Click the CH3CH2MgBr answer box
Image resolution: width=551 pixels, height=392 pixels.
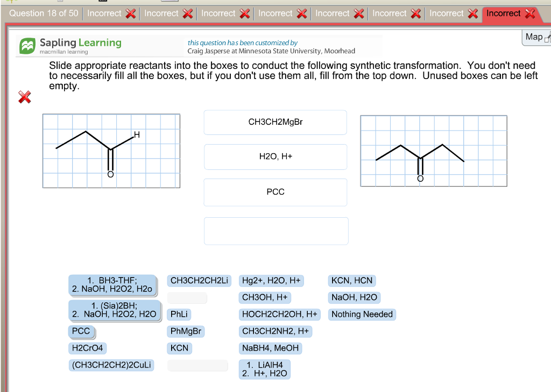pos(275,122)
